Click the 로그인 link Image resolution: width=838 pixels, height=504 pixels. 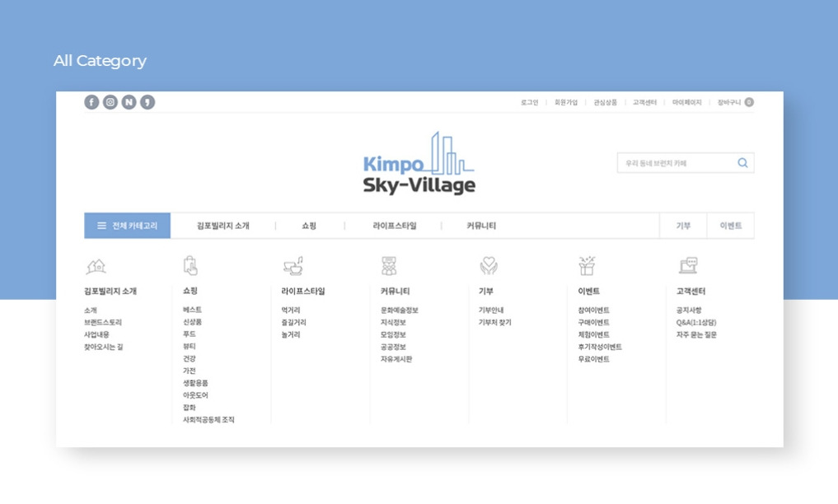pyautogui.click(x=530, y=102)
